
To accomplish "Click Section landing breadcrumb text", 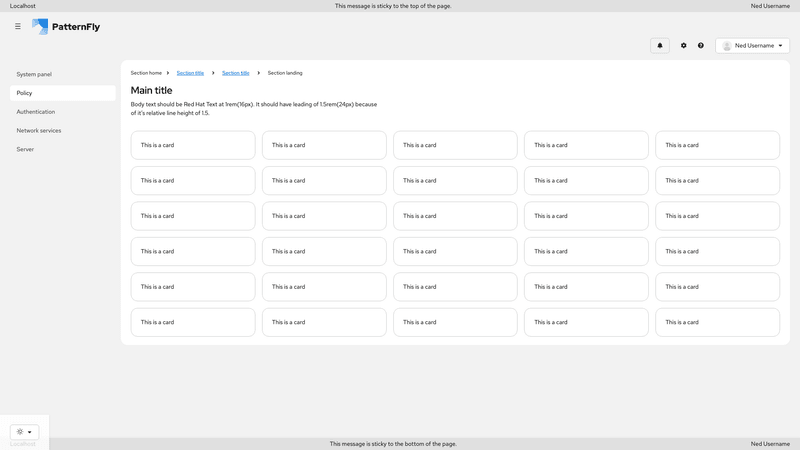I will 285,73.
